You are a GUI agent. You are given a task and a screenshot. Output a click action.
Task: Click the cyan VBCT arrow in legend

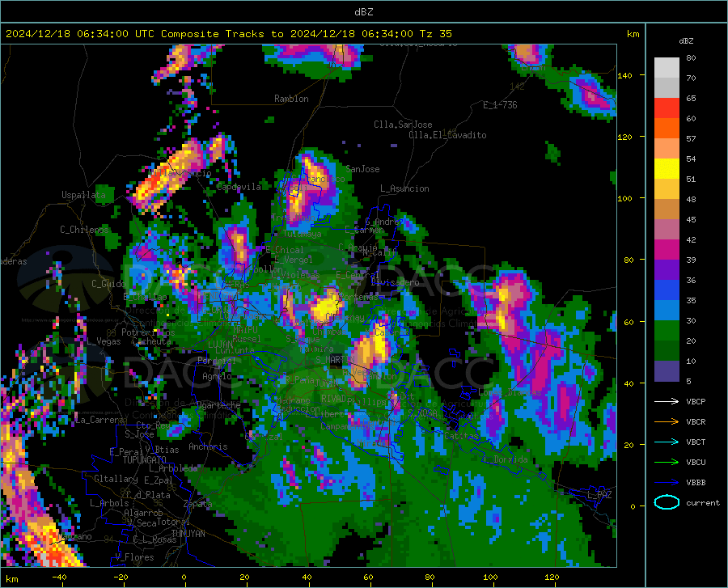667,442
